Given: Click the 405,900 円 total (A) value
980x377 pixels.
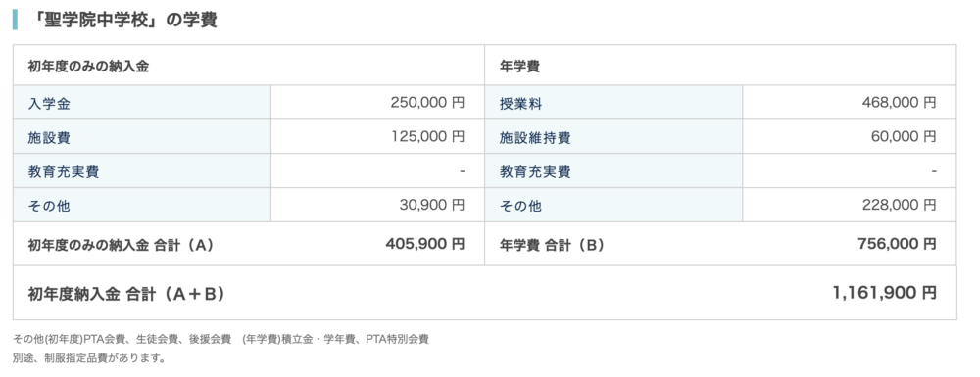Looking at the screenshot, I should 425,244.
